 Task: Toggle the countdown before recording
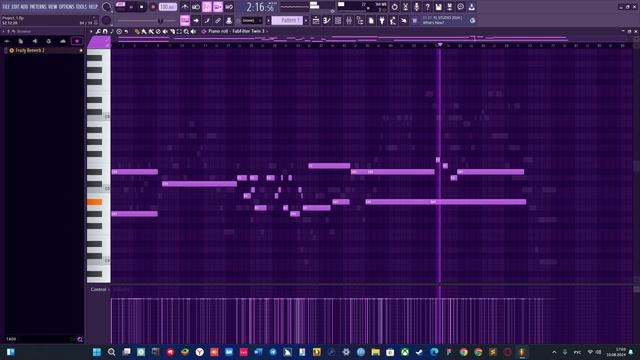[207, 7]
